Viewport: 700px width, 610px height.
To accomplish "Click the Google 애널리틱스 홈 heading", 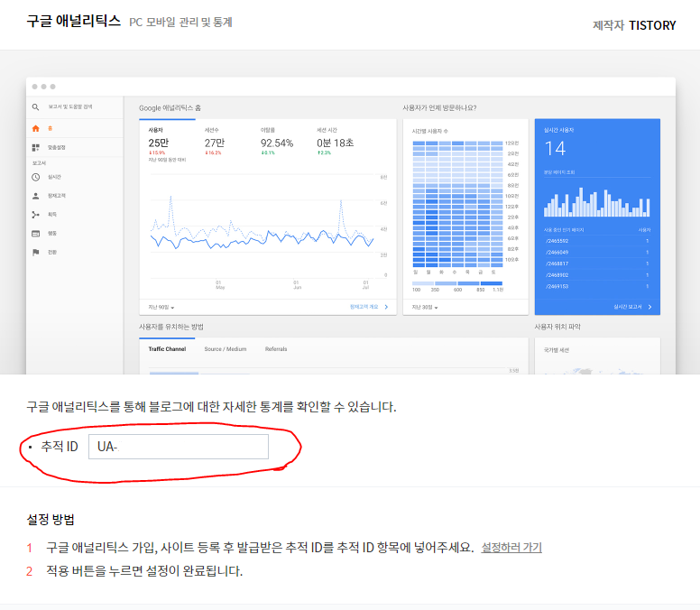I will 170,108.
